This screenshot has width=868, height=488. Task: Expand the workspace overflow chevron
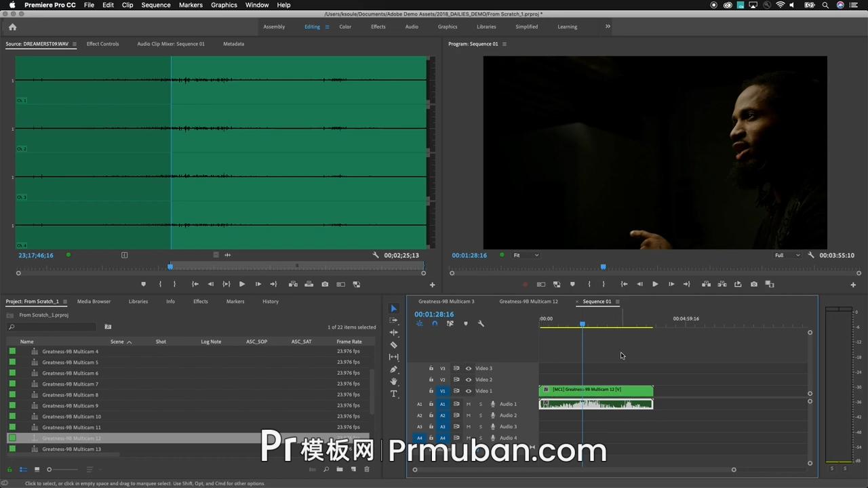point(608,27)
